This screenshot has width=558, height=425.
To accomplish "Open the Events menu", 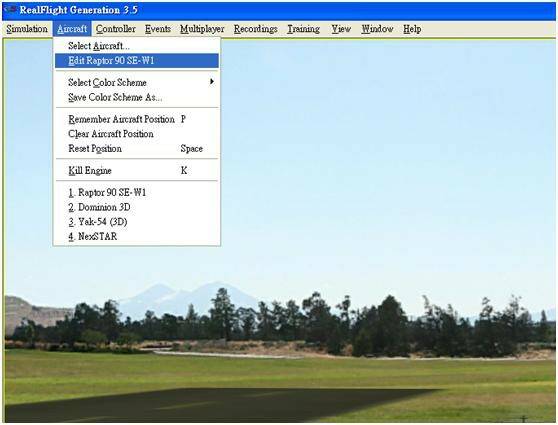I will (158, 29).
